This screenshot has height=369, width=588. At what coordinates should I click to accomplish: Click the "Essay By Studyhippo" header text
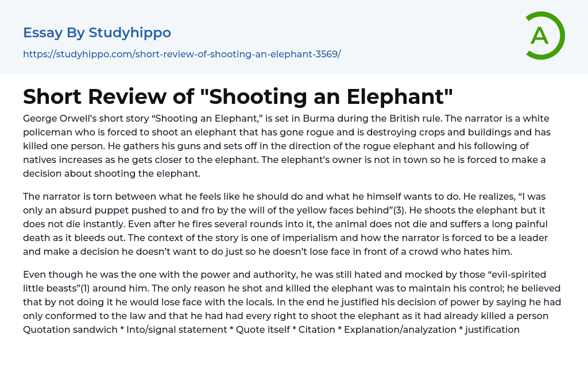[97, 33]
